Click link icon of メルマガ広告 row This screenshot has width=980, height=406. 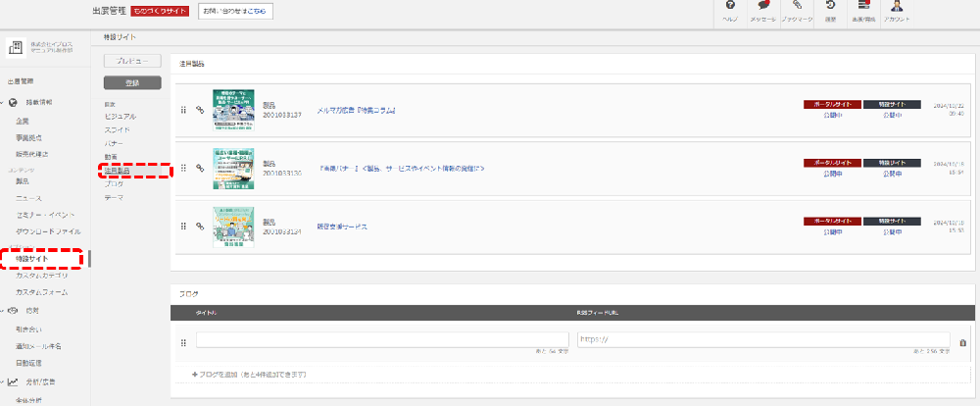click(x=199, y=110)
